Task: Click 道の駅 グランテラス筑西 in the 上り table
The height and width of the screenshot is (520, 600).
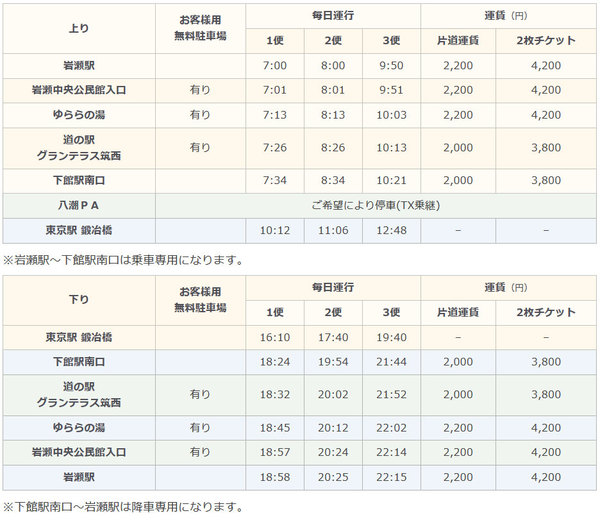Action: tap(78, 147)
